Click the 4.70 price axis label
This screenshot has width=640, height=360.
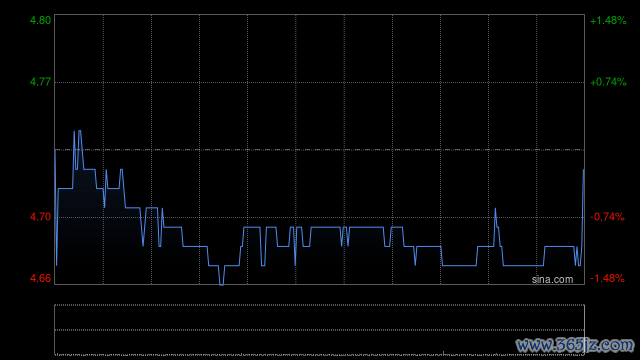pyautogui.click(x=40, y=217)
